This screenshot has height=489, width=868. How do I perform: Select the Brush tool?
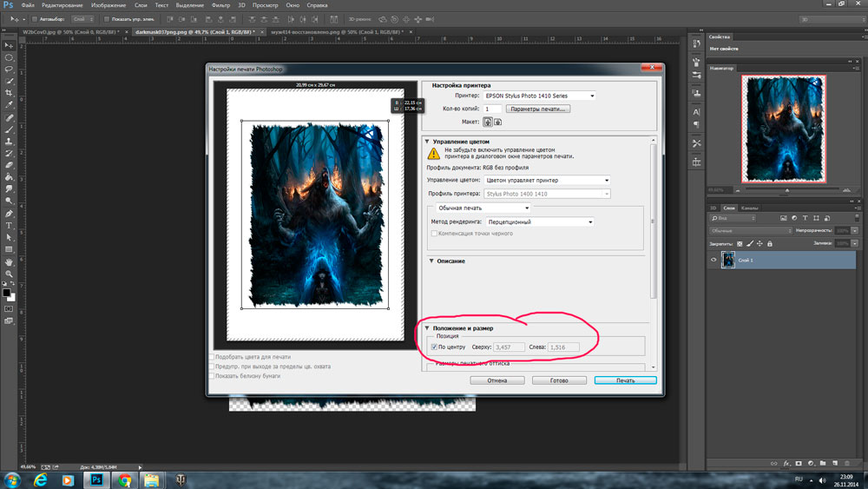[x=9, y=129]
